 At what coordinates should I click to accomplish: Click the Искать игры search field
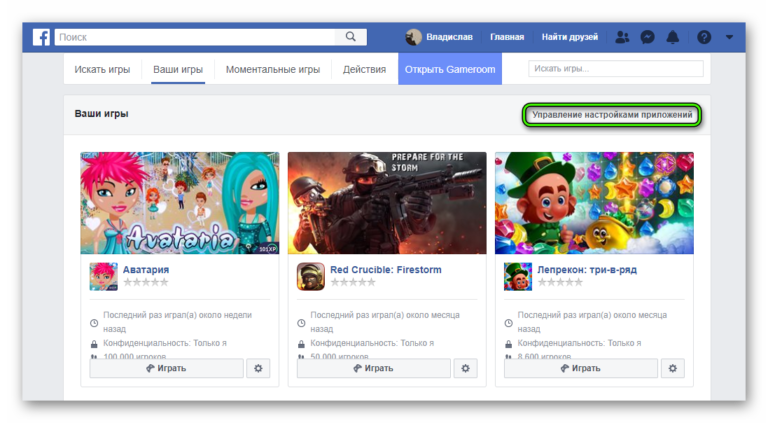tap(615, 69)
